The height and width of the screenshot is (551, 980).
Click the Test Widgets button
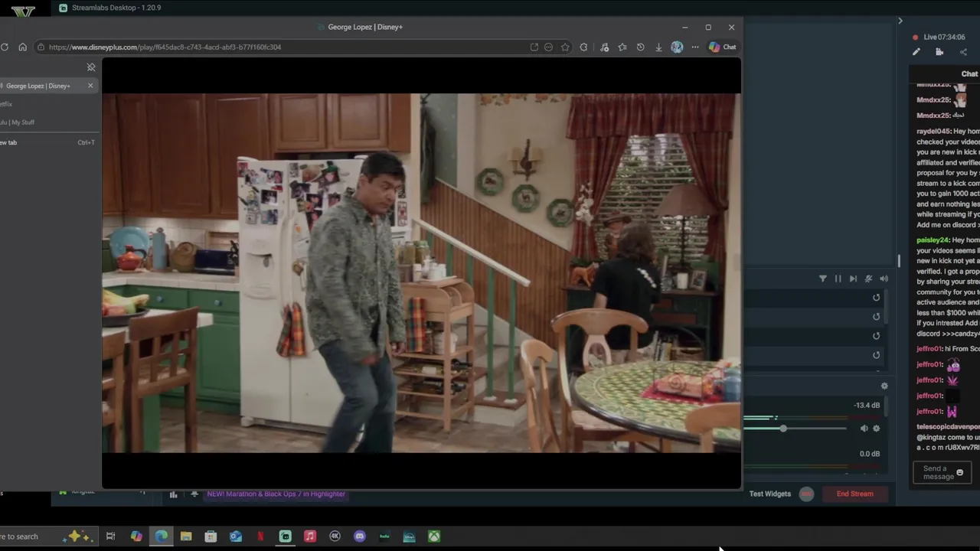[769, 494]
